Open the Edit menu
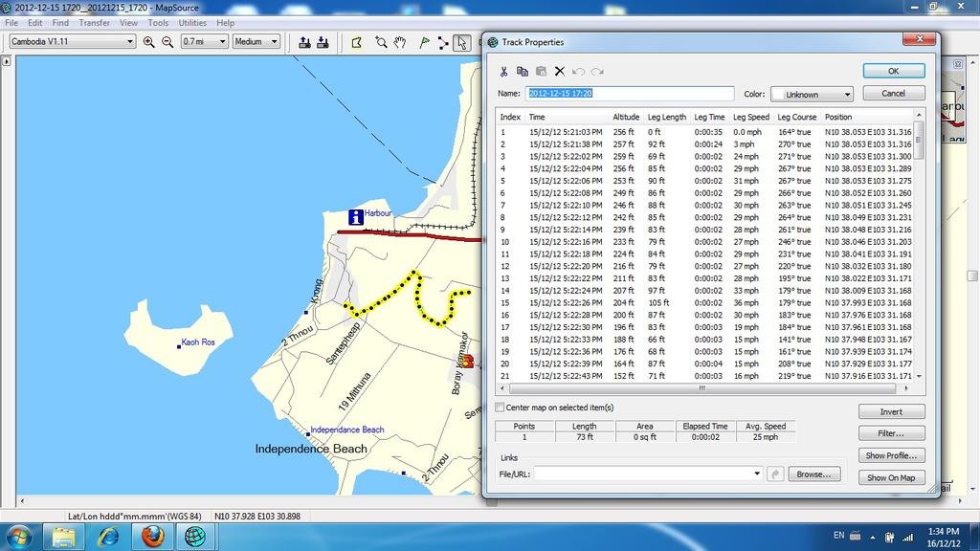This screenshot has height=551, width=980. tap(35, 23)
